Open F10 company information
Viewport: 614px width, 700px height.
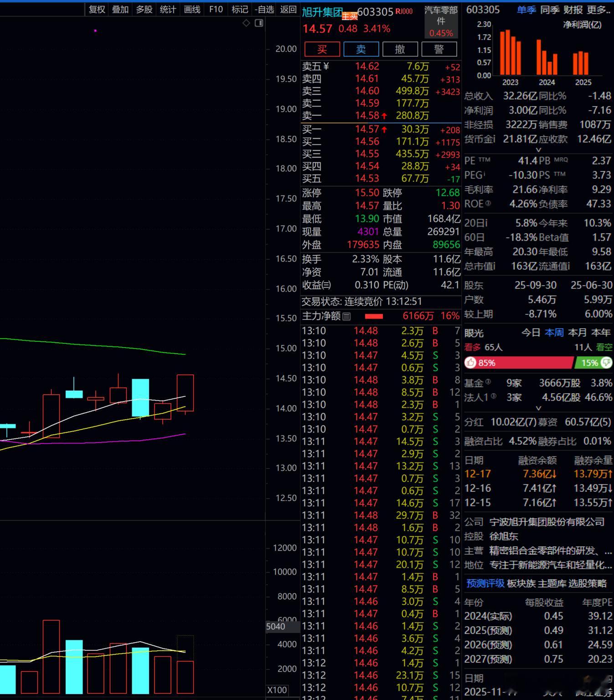(x=216, y=10)
